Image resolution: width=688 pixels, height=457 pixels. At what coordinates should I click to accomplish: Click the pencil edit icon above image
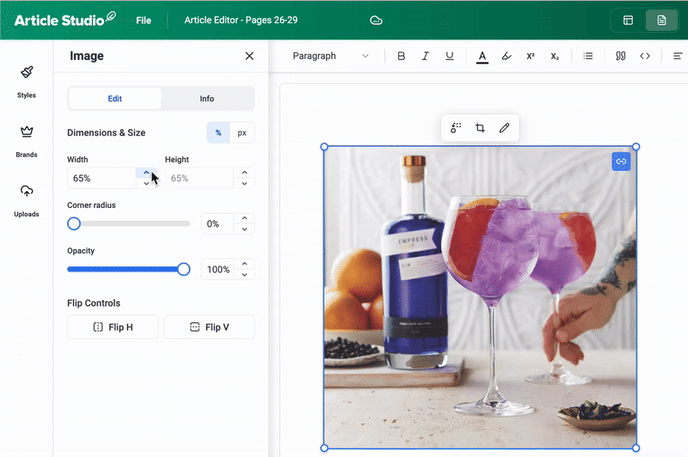504,128
